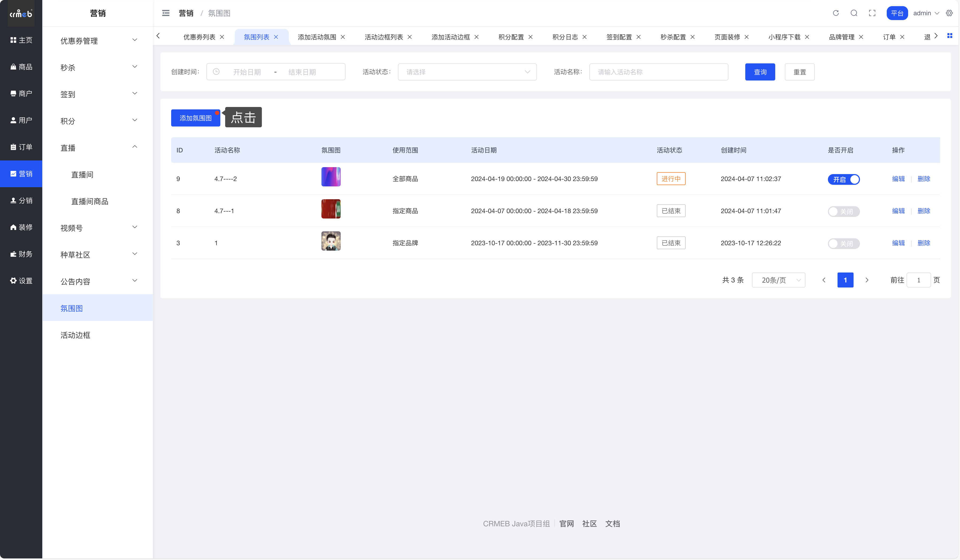Open the 活动状态 select dropdown
Screen dimensions: 960x560
coord(467,72)
